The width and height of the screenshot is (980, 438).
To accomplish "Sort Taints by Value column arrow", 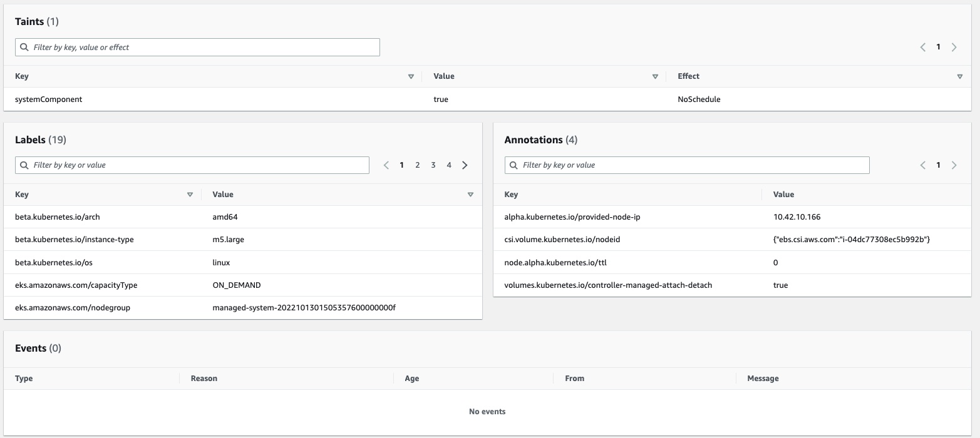I will pyautogui.click(x=655, y=76).
